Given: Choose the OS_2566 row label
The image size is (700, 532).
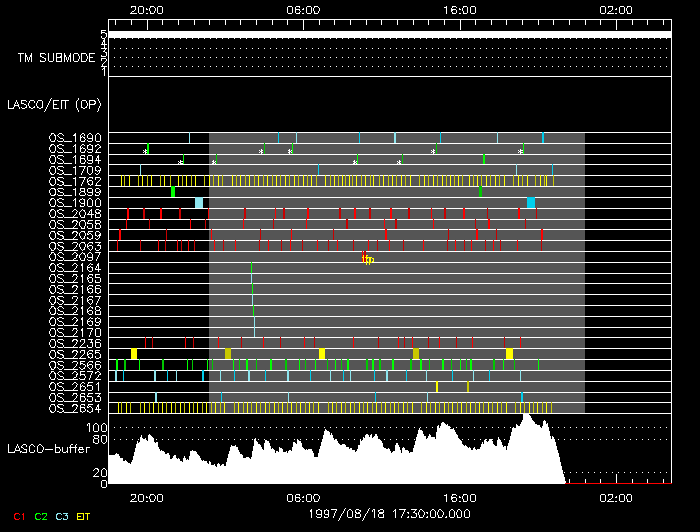Looking at the screenshot, I should click(74, 365).
